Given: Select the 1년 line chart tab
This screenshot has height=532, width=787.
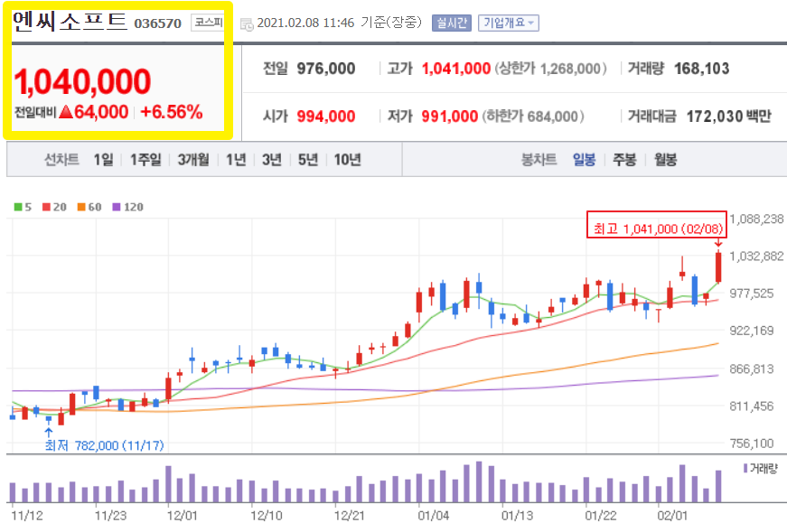Looking at the screenshot, I should coord(236,160).
